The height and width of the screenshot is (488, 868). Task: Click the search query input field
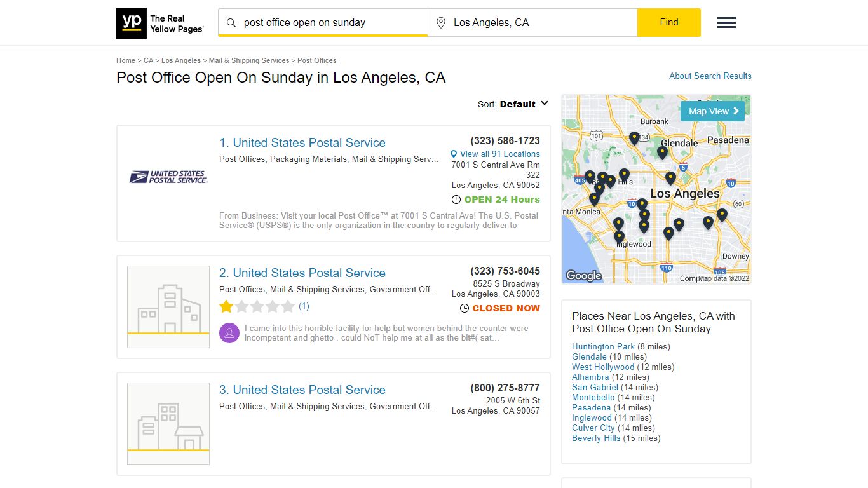click(x=323, y=23)
